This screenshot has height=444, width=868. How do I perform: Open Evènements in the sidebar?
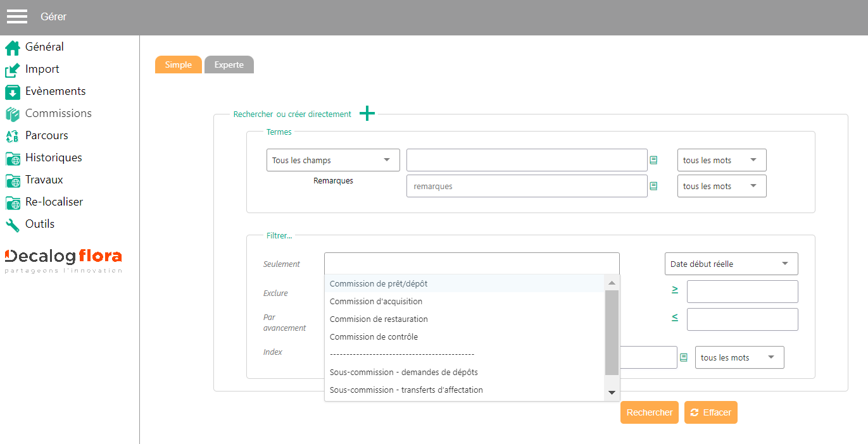tap(55, 91)
